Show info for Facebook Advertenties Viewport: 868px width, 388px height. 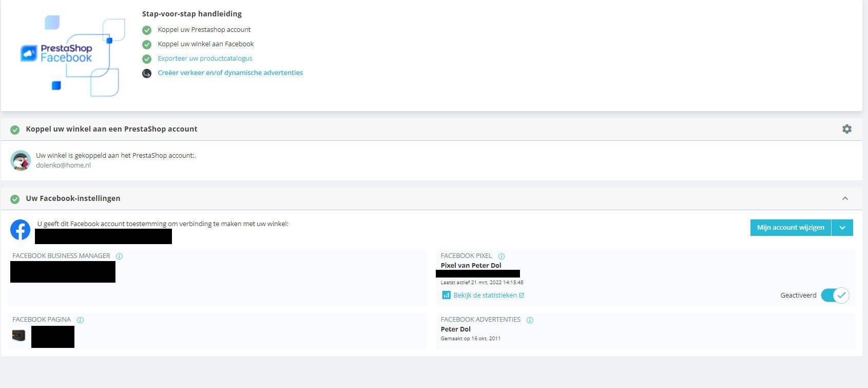[x=530, y=320]
